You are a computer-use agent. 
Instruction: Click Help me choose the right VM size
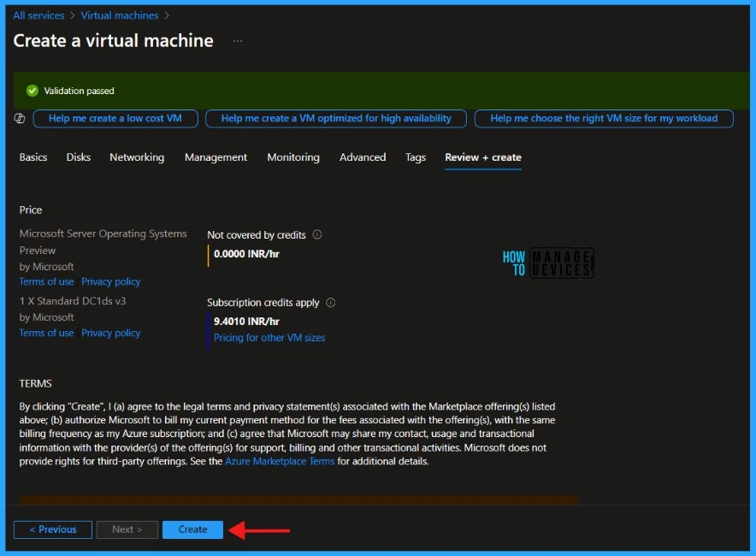click(x=604, y=118)
